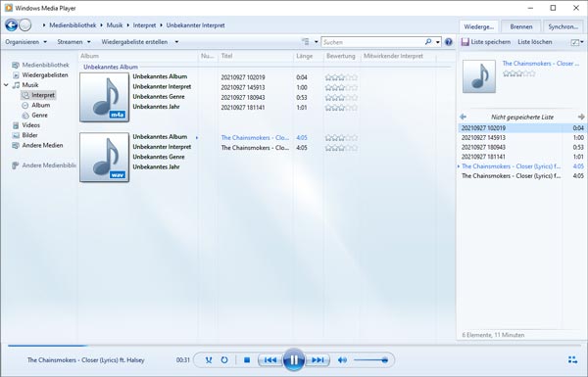Pause the current song
The height and width of the screenshot is (377, 588).
(294, 360)
